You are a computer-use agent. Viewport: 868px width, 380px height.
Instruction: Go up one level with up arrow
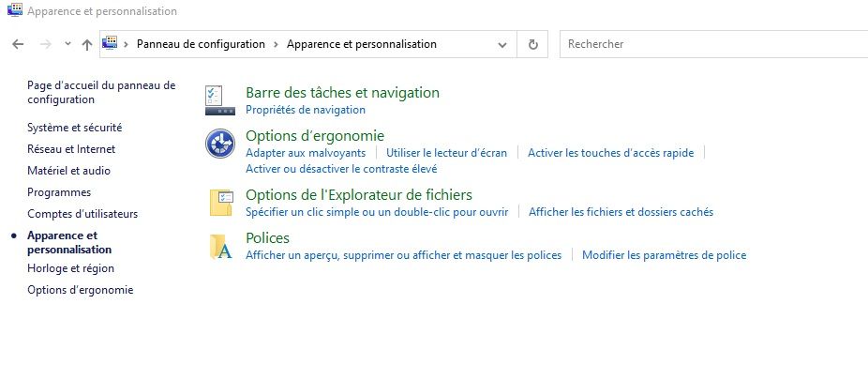pos(87,44)
